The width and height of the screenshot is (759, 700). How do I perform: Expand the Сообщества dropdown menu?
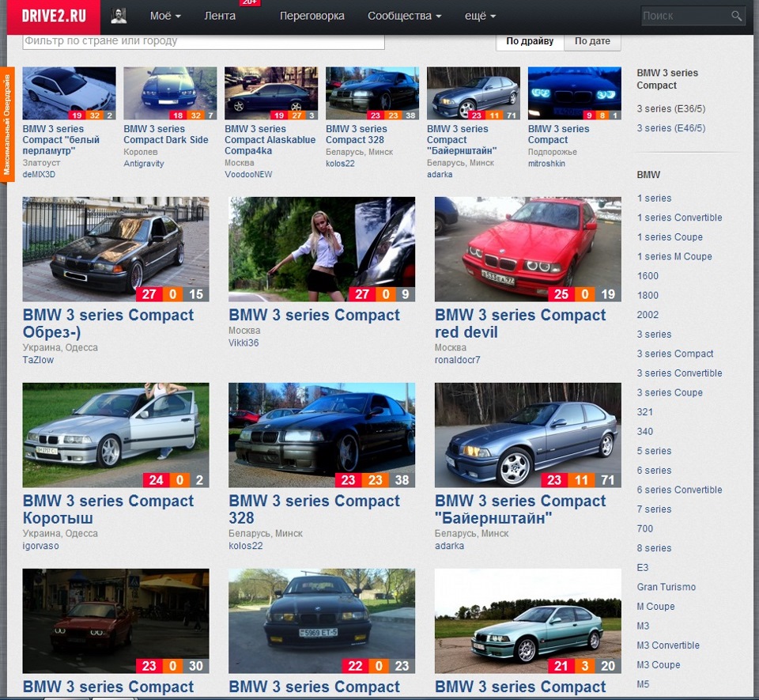coord(404,16)
